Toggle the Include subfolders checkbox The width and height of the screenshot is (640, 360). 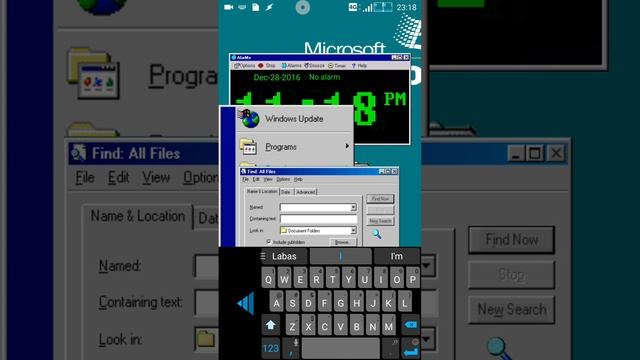pos(268,242)
